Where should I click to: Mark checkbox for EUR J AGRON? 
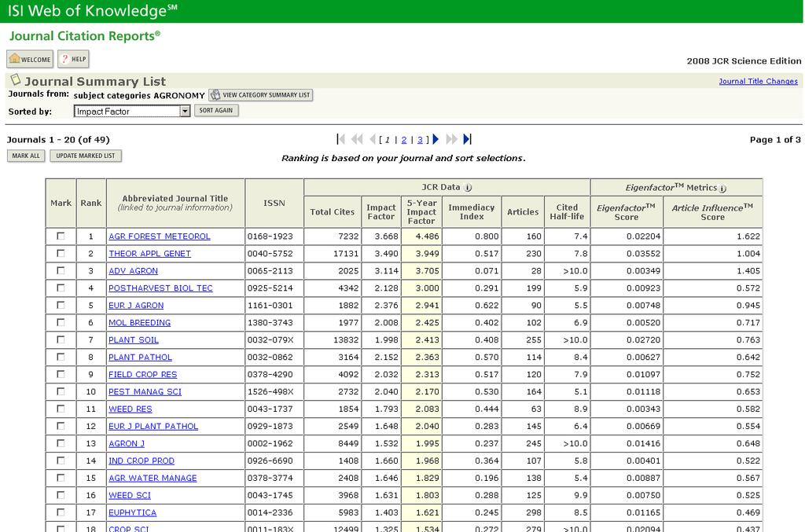tap(61, 305)
